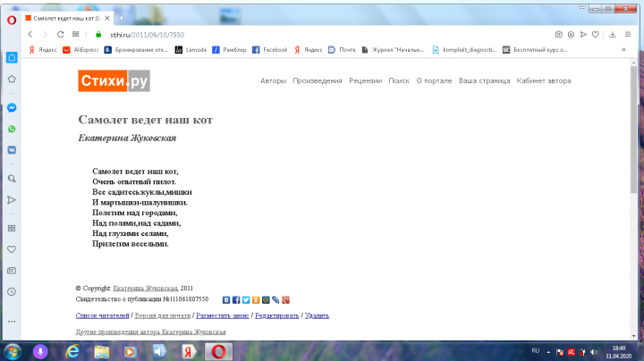Screen dimensions: 644x361
Task: Go back to the previous page
Action: [x=30, y=35]
